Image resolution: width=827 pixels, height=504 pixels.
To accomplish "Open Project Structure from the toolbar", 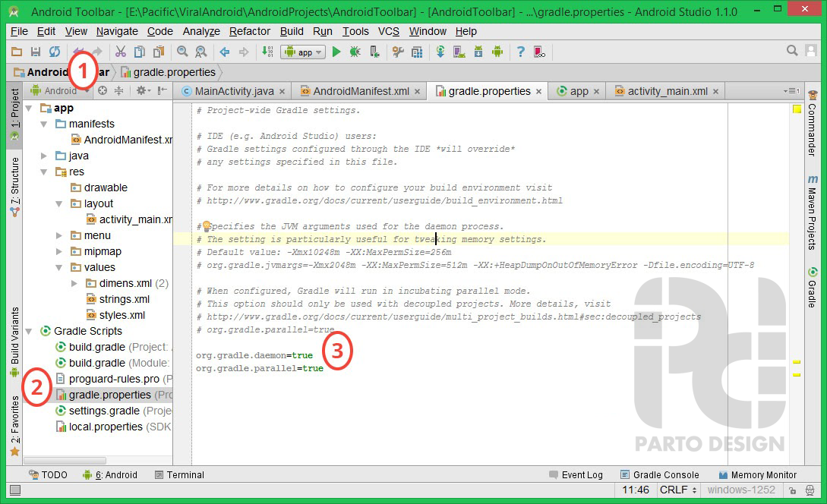I will coord(417,52).
